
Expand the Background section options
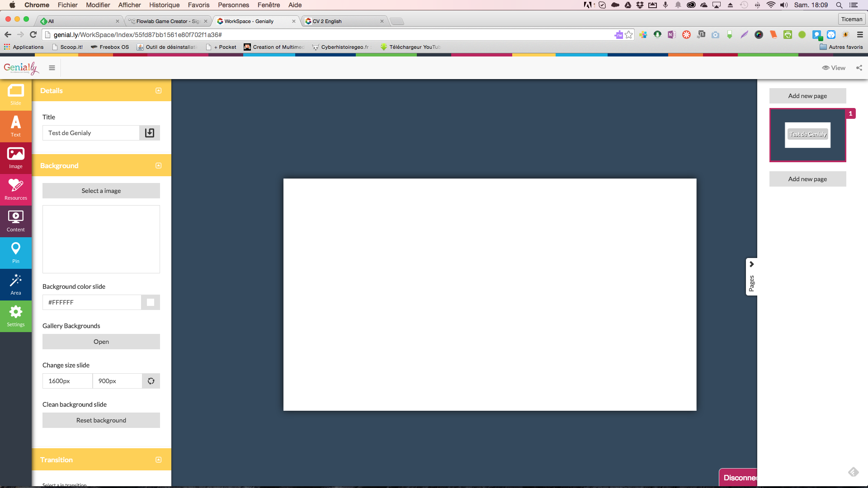click(158, 165)
